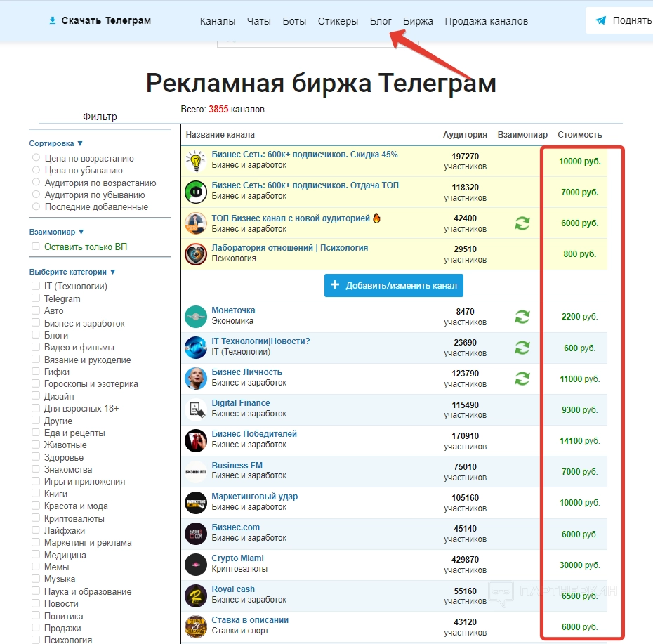The height and width of the screenshot is (644, 653).
Task: Check the IT (Технологии) category checkbox
Action: 36,286
